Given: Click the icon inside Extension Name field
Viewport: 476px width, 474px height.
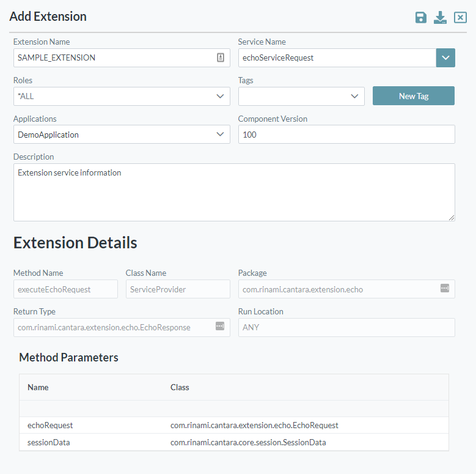Looking at the screenshot, I should (x=221, y=57).
